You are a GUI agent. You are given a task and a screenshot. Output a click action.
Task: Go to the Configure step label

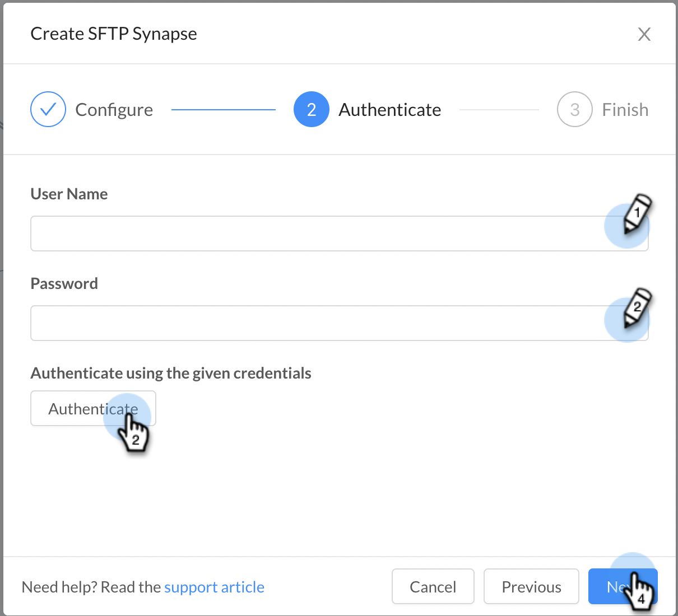pyautogui.click(x=114, y=110)
